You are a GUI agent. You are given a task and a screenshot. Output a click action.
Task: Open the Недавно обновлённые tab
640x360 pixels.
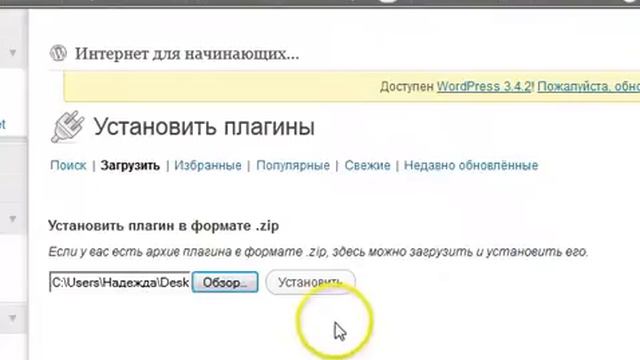[471, 165]
